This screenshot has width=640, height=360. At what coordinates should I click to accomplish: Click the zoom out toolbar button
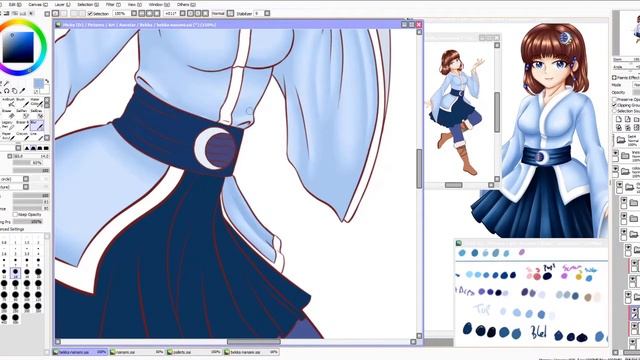click(x=142, y=13)
